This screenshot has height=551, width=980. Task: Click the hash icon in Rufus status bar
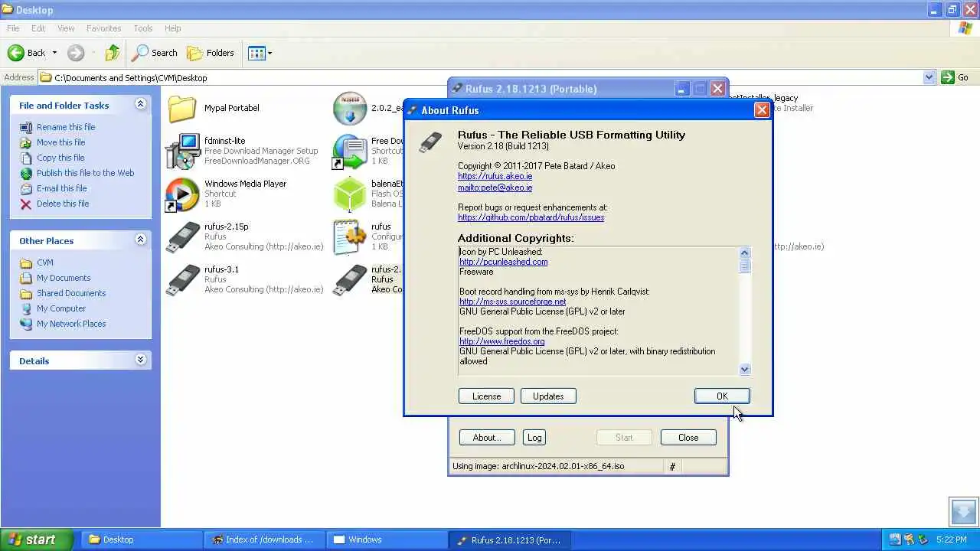pos(672,466)
